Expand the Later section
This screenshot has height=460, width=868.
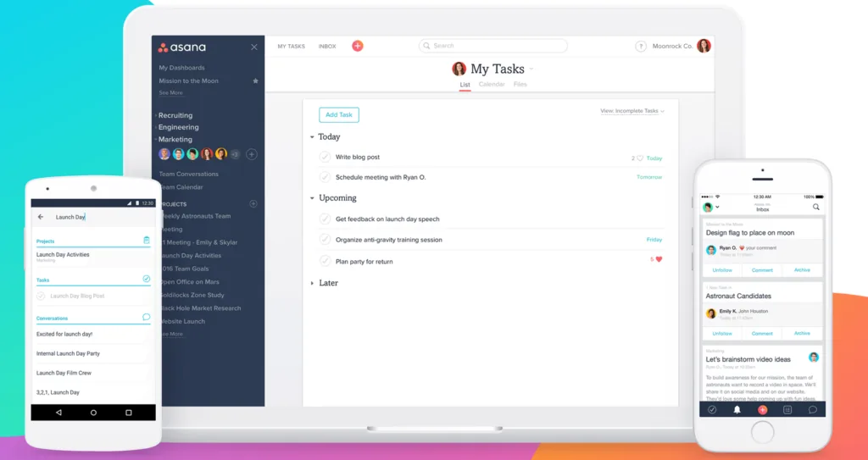(312, 283)
